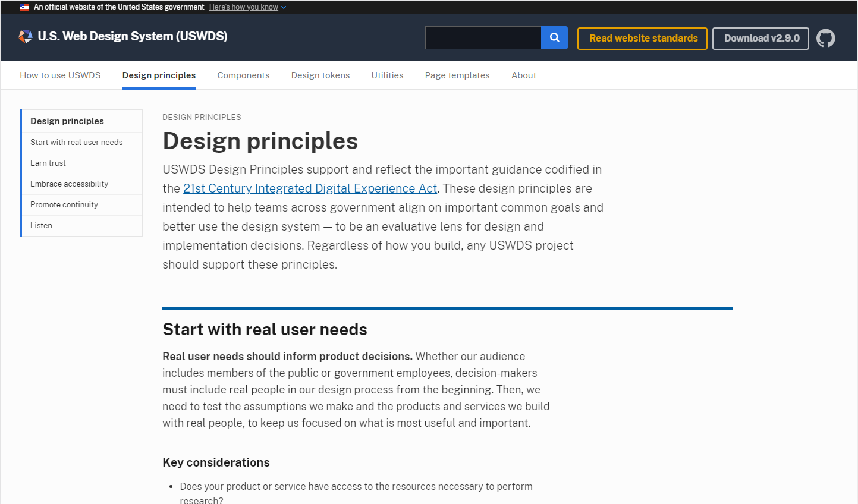
Task: Open Utilities nav item
Action: pyautogui.click(x=387, y=75)
